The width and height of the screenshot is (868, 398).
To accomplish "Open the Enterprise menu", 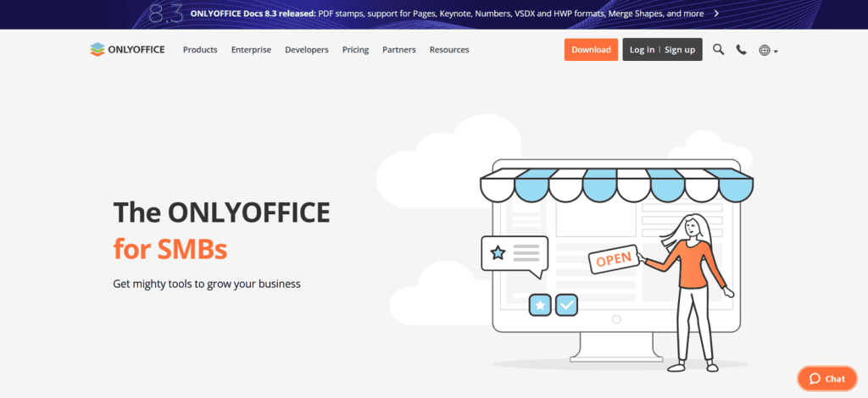I will (251, 50).
